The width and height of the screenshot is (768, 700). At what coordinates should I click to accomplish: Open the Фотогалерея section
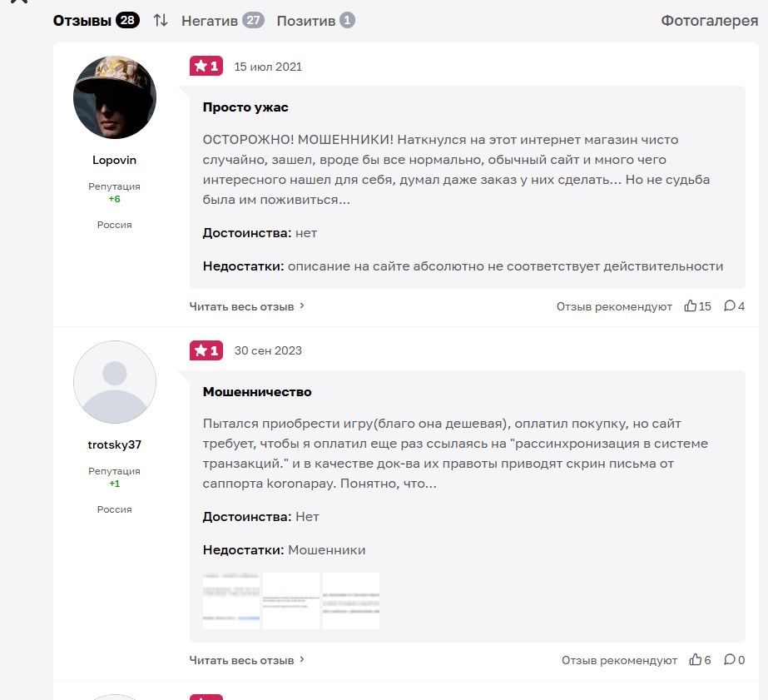709,21
